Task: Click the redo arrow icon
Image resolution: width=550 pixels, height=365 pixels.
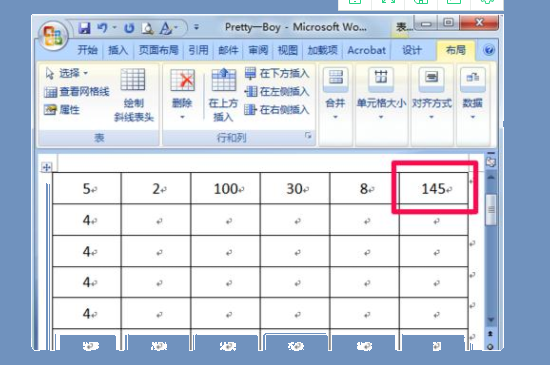Action: [129, 28]
